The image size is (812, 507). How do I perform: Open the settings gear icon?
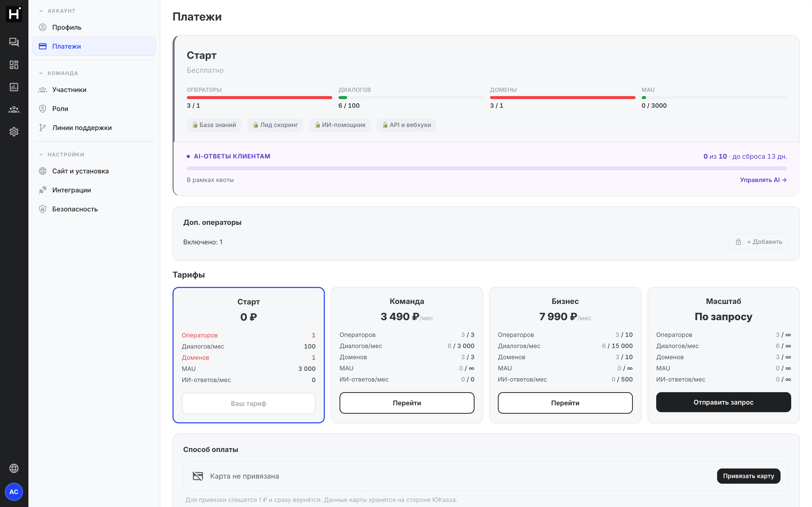(14, 132)
